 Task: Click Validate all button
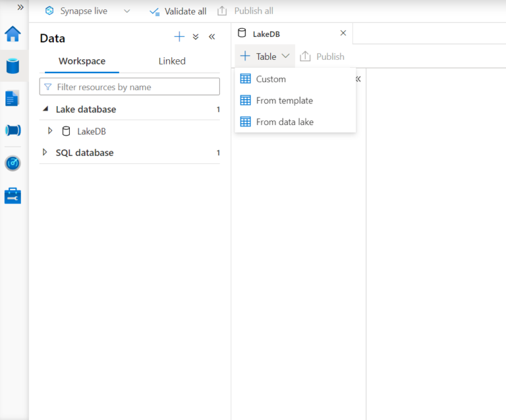coord(178,11)
